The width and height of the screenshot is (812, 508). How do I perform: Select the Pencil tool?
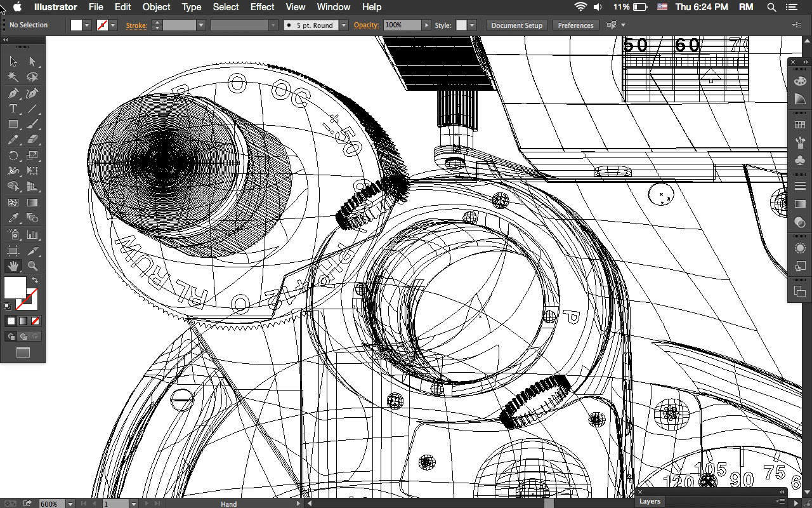coord(13,140)
